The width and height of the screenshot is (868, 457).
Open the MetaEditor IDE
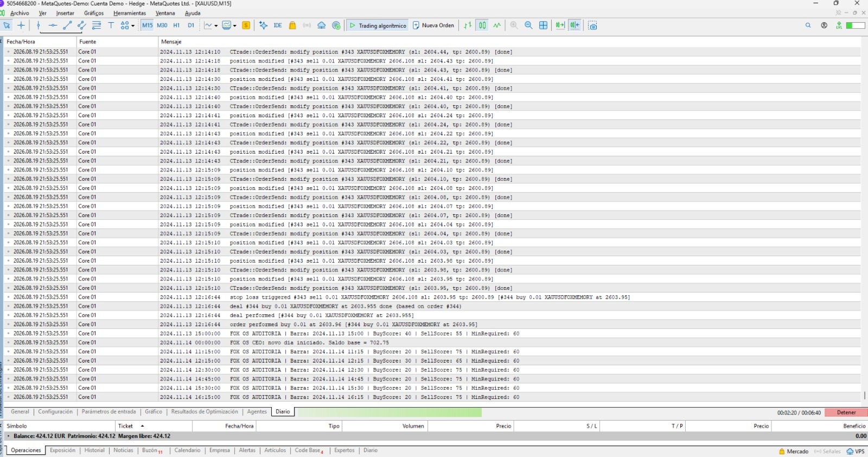278,25
